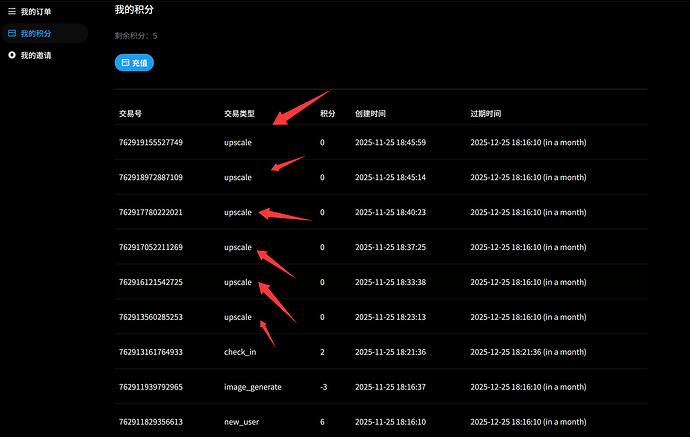
Task: Click the card icon inside the 充值 button
Action: coord(125,62)
